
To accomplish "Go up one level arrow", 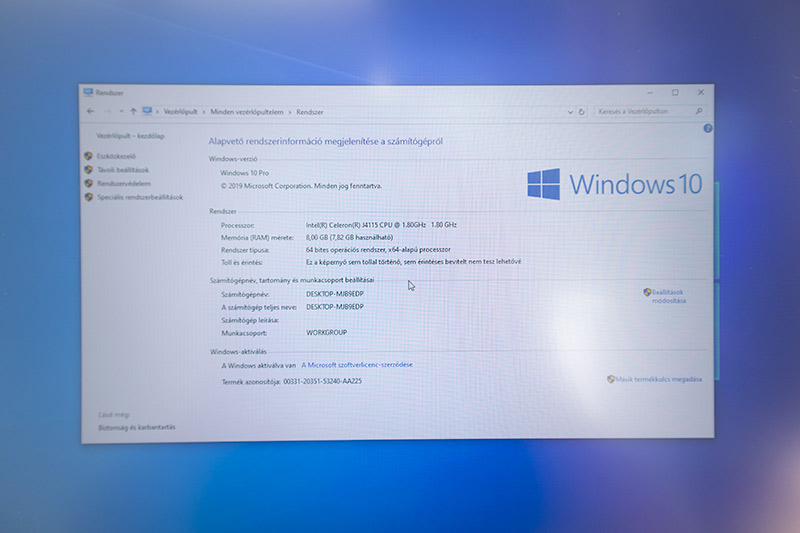I will (x=133, y=111).
